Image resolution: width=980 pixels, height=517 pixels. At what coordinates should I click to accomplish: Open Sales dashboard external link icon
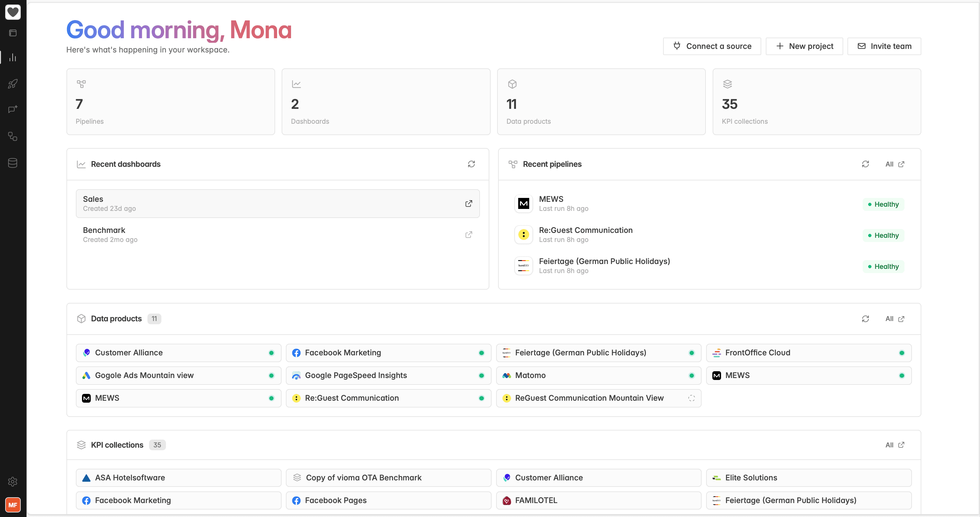pyautogui.click(x=469, y=204)
